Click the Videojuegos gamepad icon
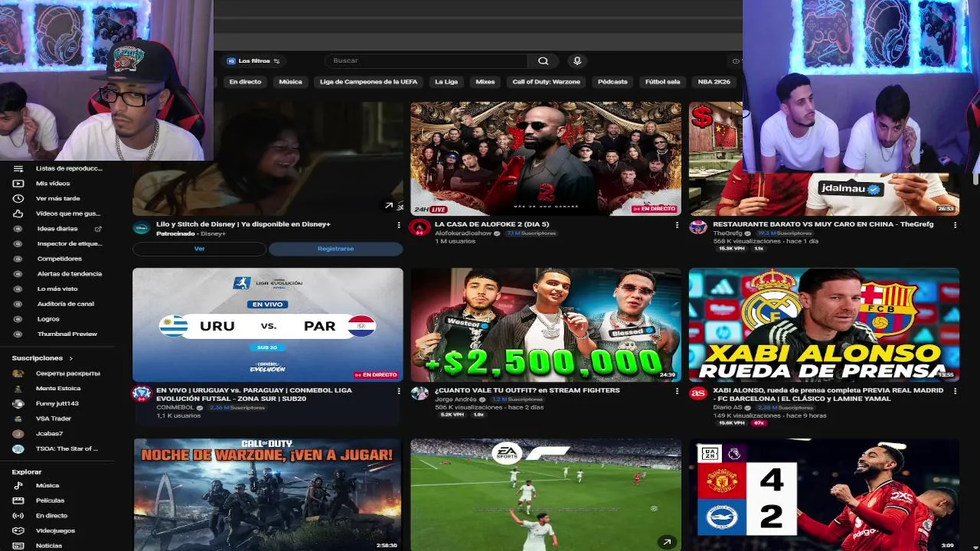980x551 pixels. point(18,530)
